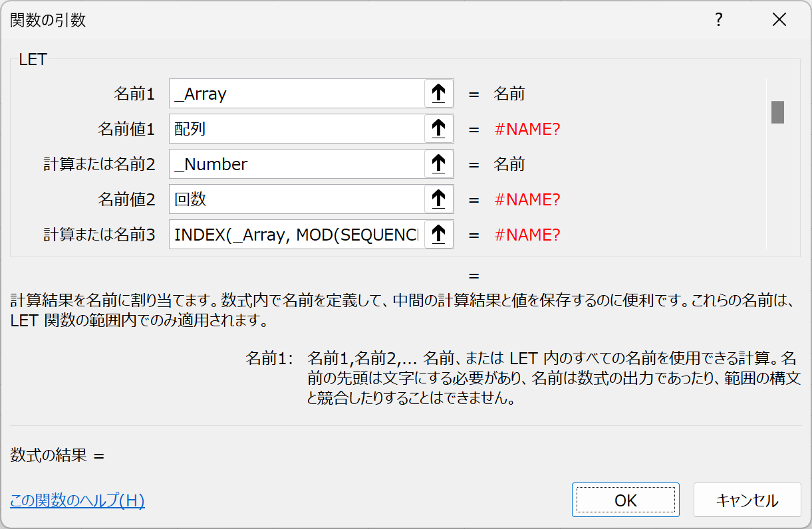Click the 名前1 label
The height and width of the screenshot is (529, 812).
(134, 94)
